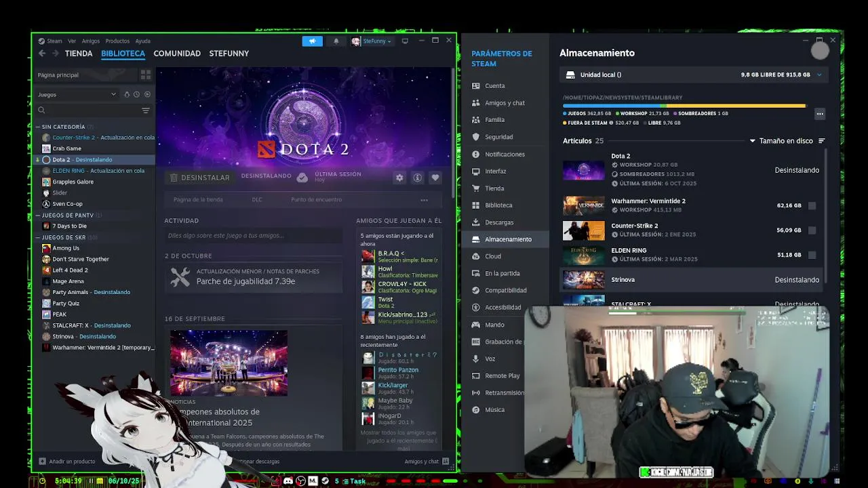Switch to the TIENDA tab
The width and height of the screenshot is (868, 488).
[x=79, y=54]
